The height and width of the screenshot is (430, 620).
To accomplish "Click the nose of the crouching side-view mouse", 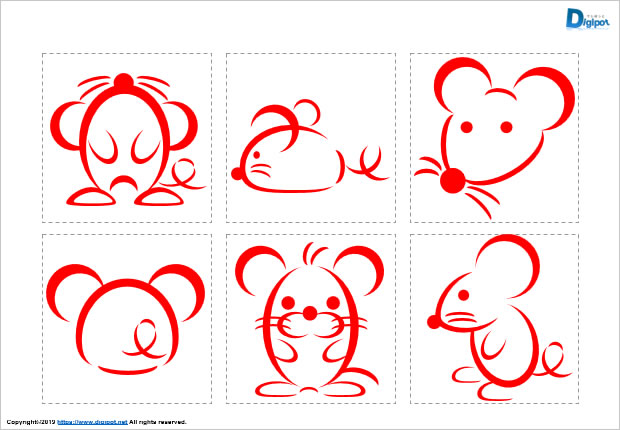I will click(x=238, y=173).
